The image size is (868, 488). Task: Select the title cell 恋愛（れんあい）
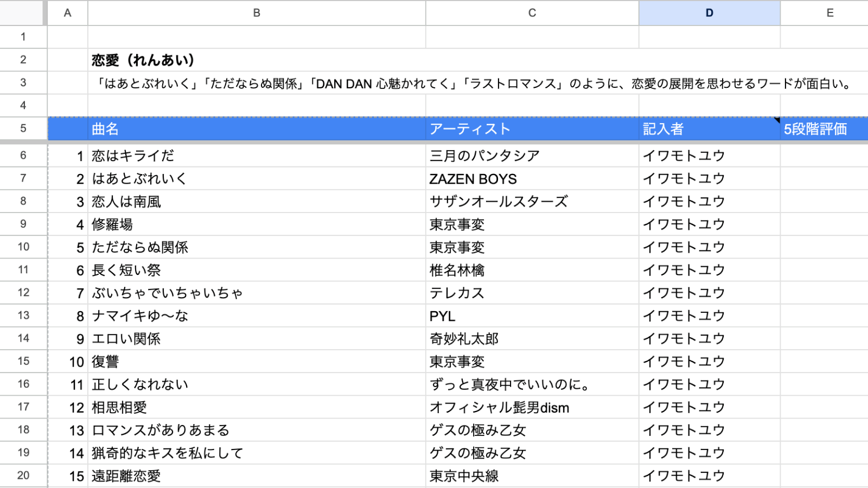(x=257, y=60)
